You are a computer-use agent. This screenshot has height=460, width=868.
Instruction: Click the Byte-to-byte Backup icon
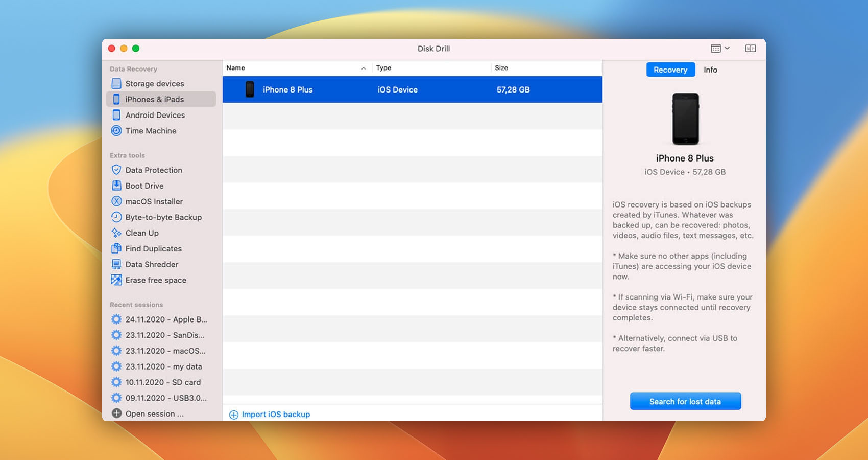point(116,217)
